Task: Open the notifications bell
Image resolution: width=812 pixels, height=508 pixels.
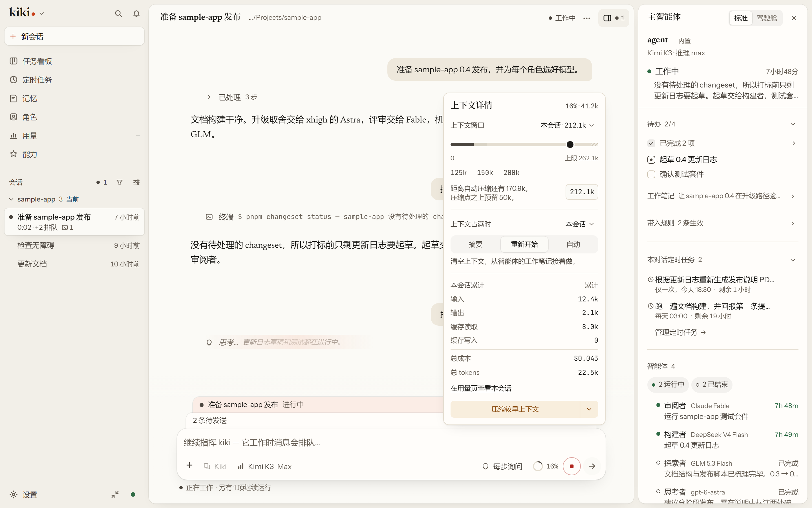Action: tap(136, 14)
